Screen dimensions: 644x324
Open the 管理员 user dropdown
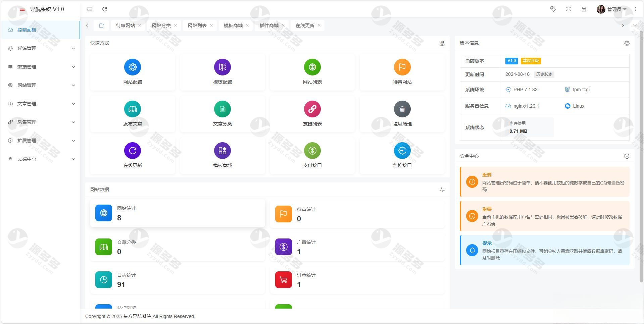click(x=611, y=9)
